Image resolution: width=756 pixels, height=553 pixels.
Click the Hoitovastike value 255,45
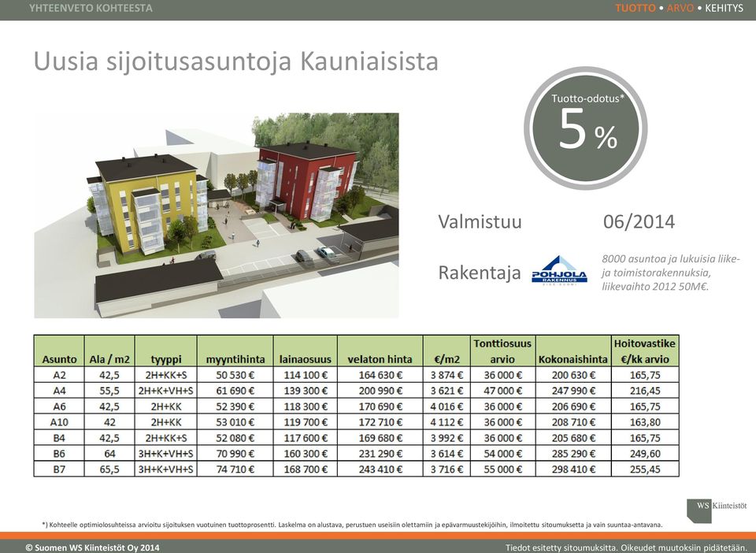(x=645, y=469)
